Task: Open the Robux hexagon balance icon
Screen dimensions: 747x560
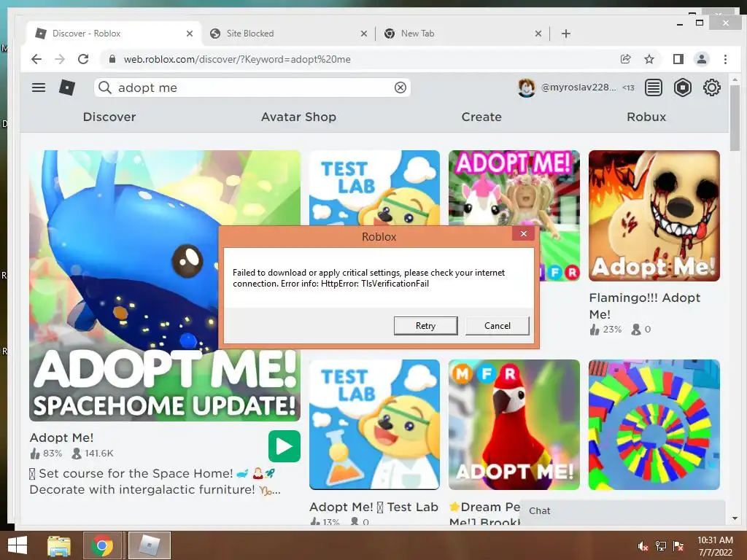Action: point(682,87)
